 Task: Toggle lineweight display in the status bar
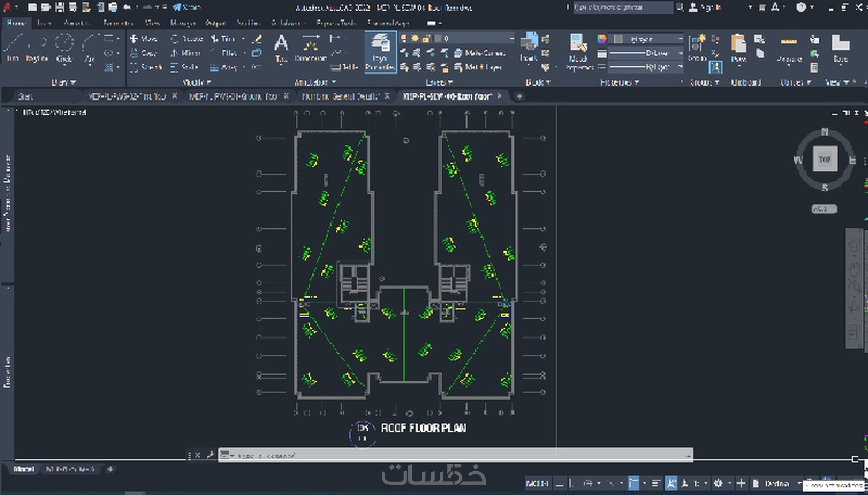pyautogui.click(x=656, y=483)
